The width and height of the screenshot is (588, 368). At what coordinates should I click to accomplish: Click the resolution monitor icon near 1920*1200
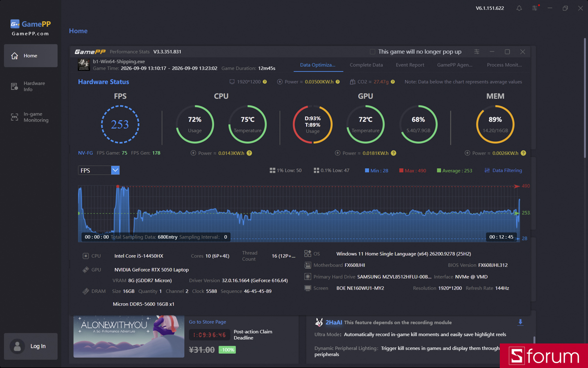232,82
